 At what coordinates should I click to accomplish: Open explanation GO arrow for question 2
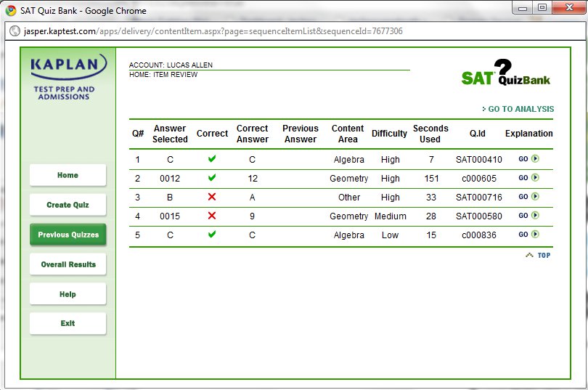coord(535,177)
